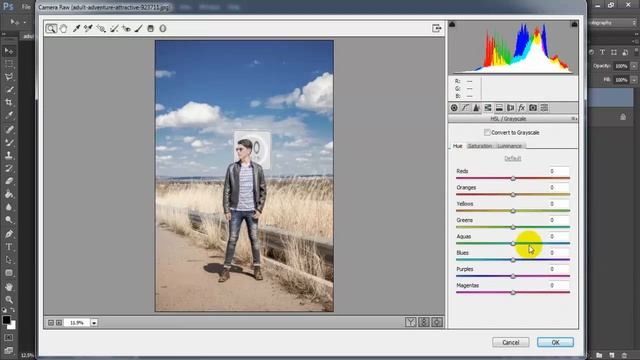Viewport: 640px width, 360px height.
Task: Click the zoom in plus button
Action: point(59,323)
